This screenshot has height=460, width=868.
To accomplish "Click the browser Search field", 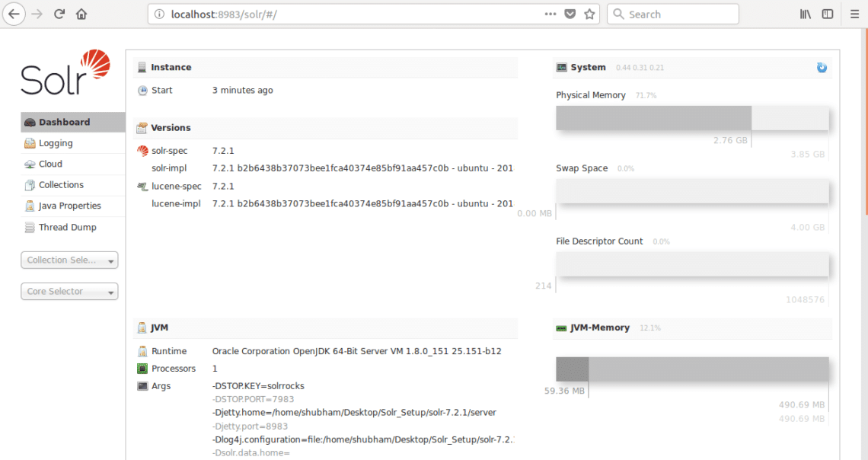I will pyautogui.click(x=672, y=14).
